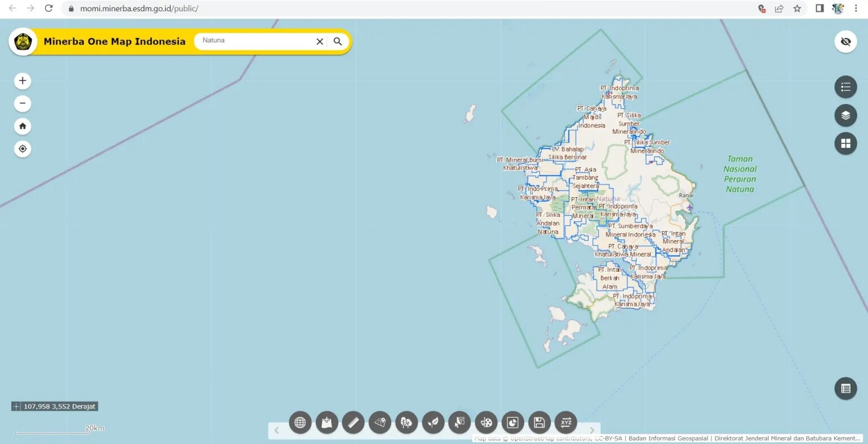
Task: Click PT. Mineral Bumi Khatulistiwa label
Action: (520, 164)
